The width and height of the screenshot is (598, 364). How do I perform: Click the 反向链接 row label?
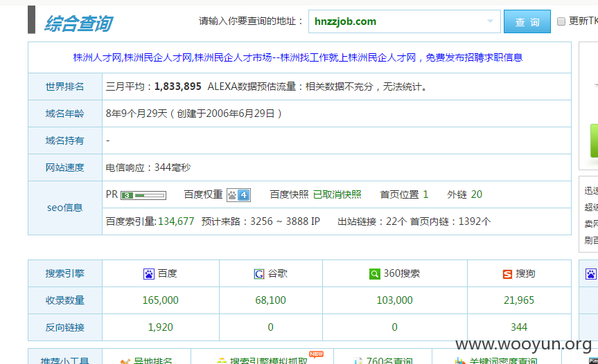click(x=65, y=327)
